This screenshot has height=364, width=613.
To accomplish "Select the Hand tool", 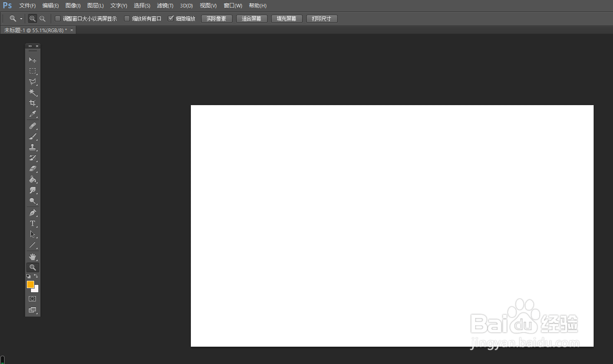I will (x=33, y=257).
